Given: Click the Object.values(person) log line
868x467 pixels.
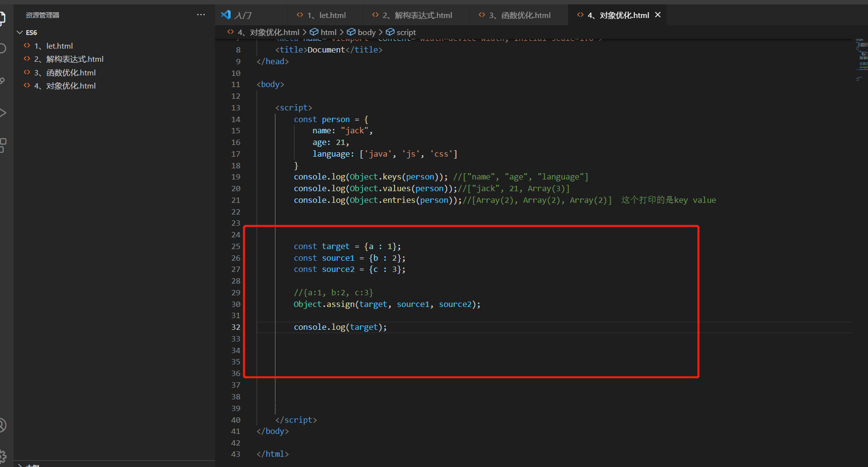Looking at the screenshot, I should coord(432,188).
